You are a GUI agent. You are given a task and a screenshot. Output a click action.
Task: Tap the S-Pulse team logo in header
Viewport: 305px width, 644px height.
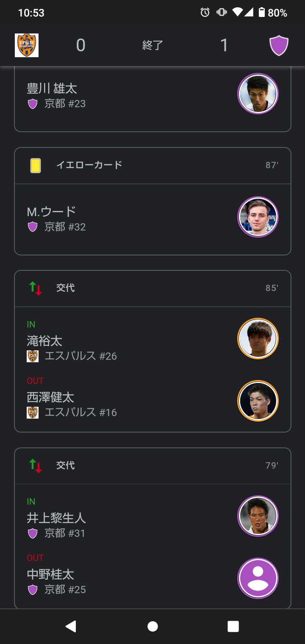(27, 45)
